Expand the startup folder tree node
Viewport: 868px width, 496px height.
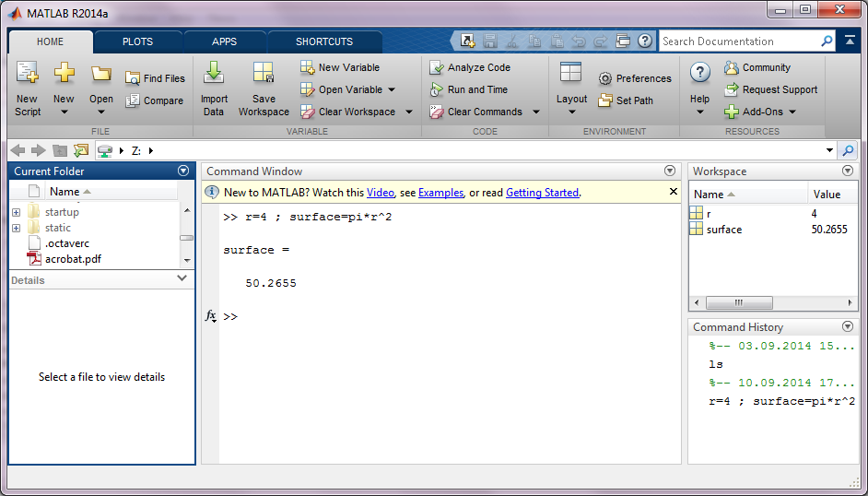[x=16, y=213]
